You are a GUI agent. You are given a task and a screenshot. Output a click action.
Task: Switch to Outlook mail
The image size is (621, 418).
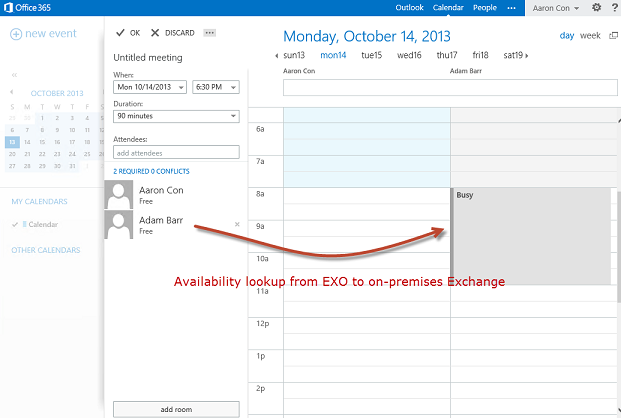410,8
